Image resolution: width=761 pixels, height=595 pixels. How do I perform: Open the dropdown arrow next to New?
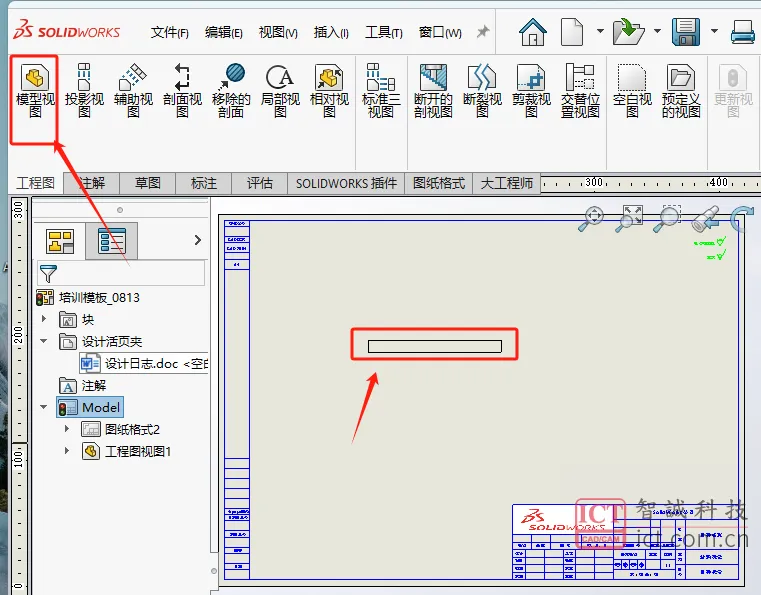[x=600, y=31]
